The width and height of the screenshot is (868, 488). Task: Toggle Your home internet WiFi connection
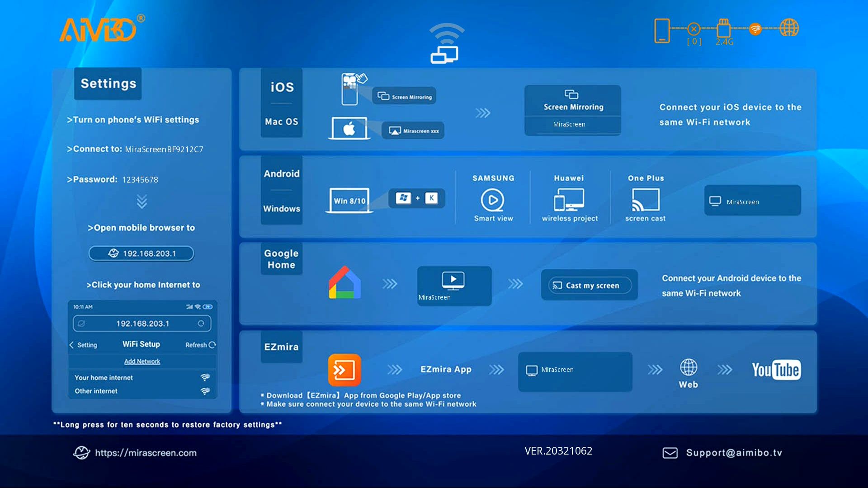tap(206, 376)
